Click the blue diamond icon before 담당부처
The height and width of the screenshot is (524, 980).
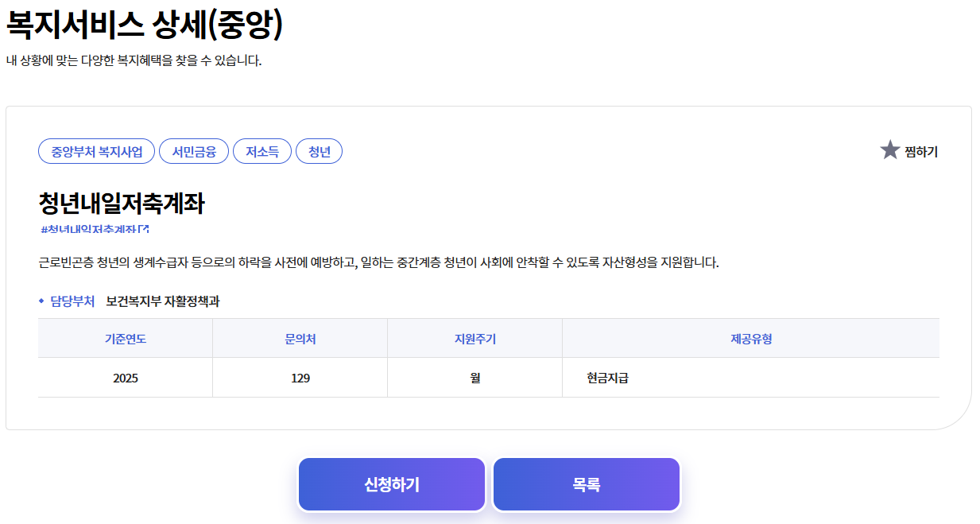(42, 302)
